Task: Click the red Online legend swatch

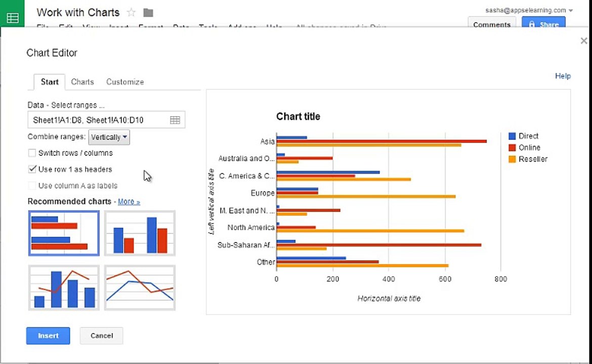Action: click(512, 148)
